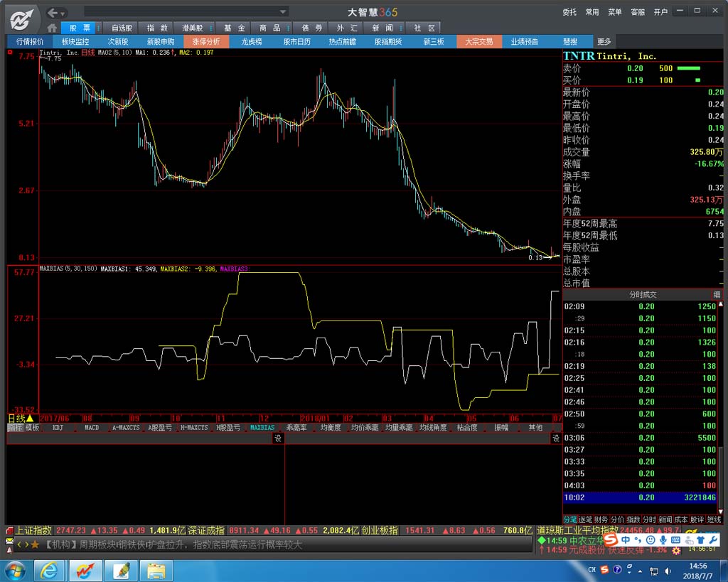Select the 10:02 trade row
This screenshot has height=582, width=728.
(641, 497)
